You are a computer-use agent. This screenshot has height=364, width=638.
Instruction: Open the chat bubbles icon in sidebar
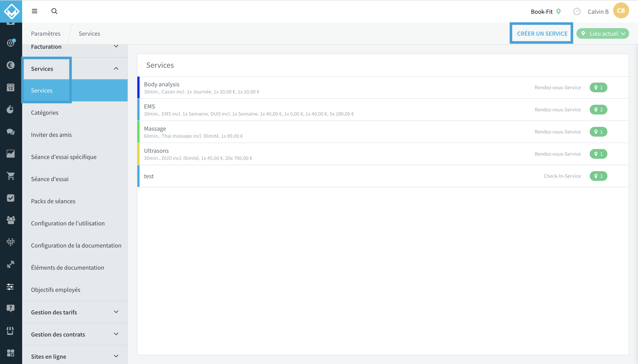[10, 132]
